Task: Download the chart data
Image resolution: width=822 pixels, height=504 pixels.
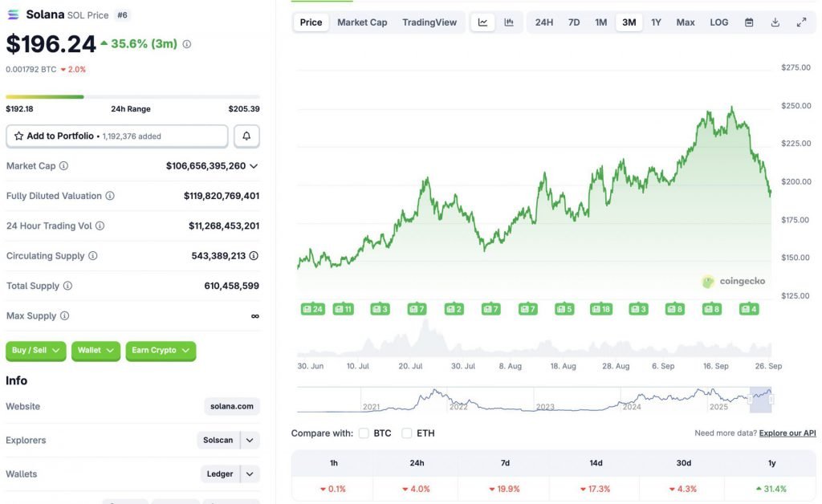Action: (775, 22)
